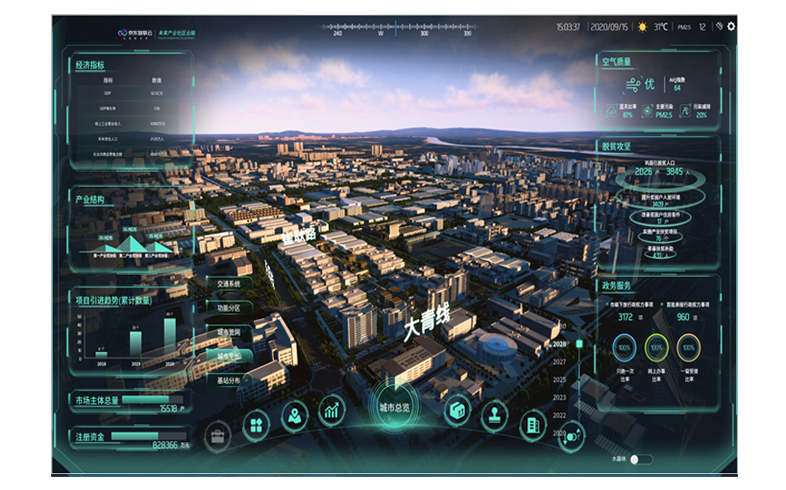
Task: Click the 828366 registered capital value
Action: click(165, 445)
